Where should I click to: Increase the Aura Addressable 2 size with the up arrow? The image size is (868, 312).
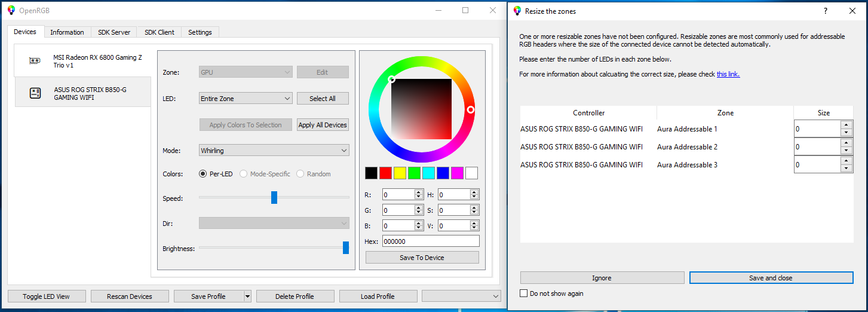point(846,143)
